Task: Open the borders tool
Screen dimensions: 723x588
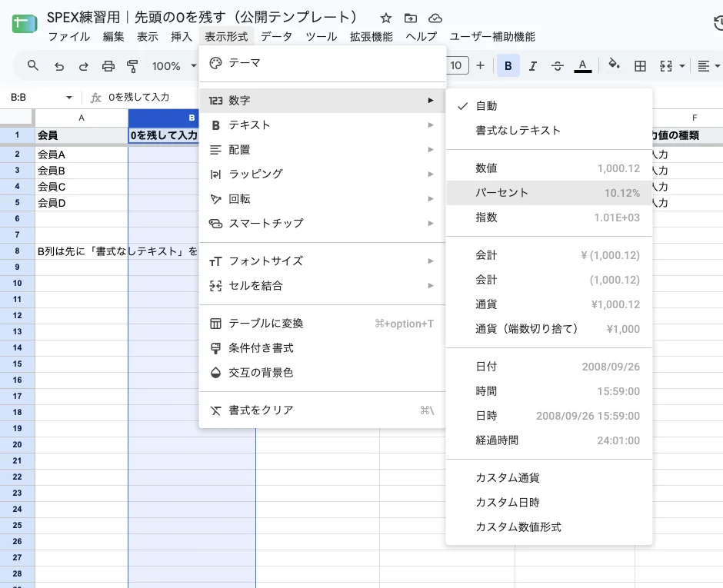Action: click(640, 66)
